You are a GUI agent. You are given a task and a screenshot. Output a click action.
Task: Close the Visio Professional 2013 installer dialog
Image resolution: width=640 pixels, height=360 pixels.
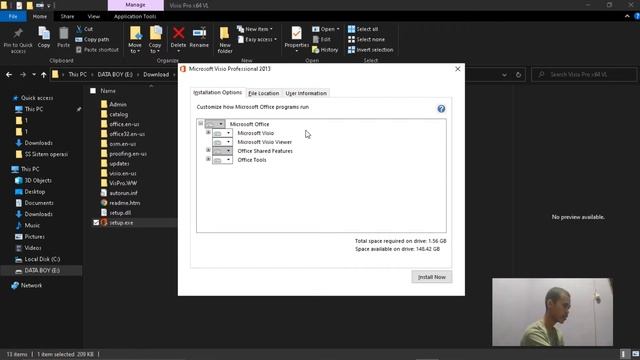point(458,69)
